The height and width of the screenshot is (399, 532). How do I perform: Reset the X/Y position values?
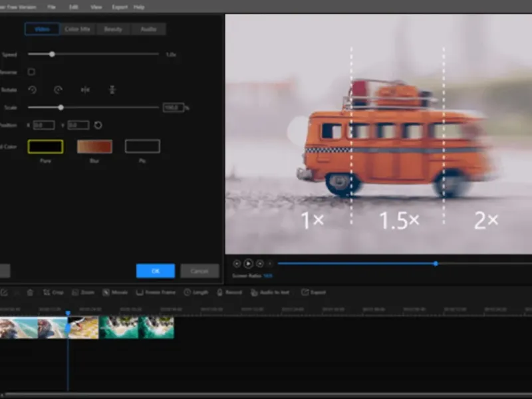pos(98,125)
